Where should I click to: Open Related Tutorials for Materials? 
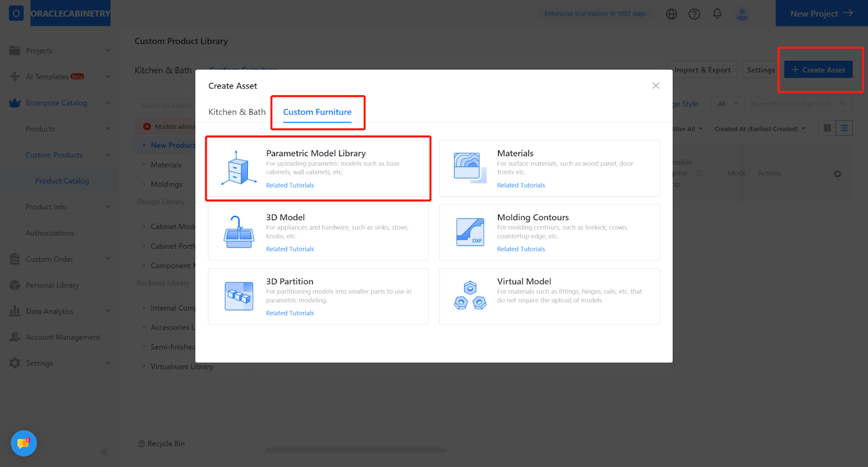[521, 185]
